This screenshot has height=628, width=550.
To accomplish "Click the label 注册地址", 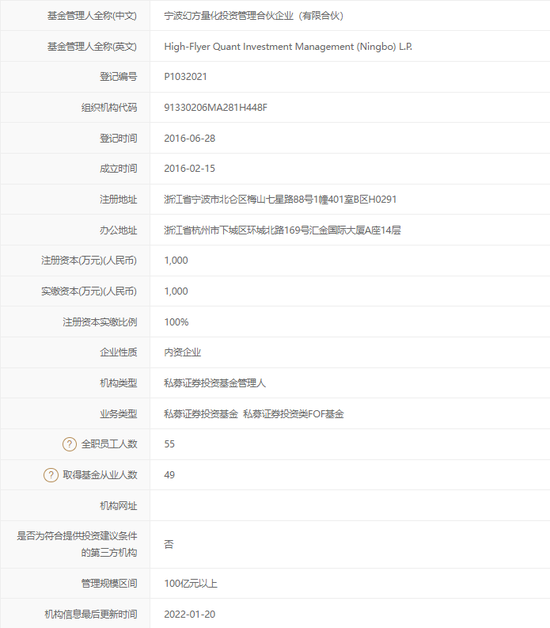I will coord(119,199).
